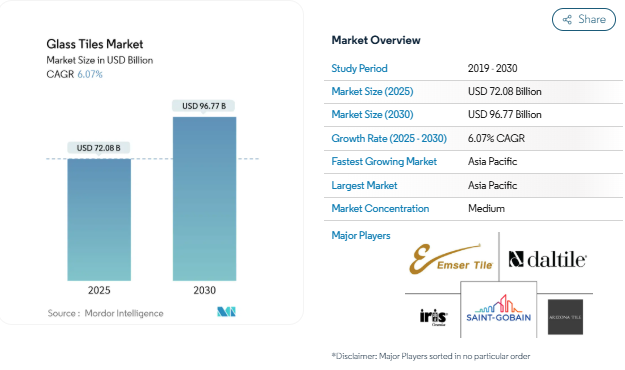Click the Market Size (2030) link
This screenshot has height=370, width=625.
click(372, 115)
